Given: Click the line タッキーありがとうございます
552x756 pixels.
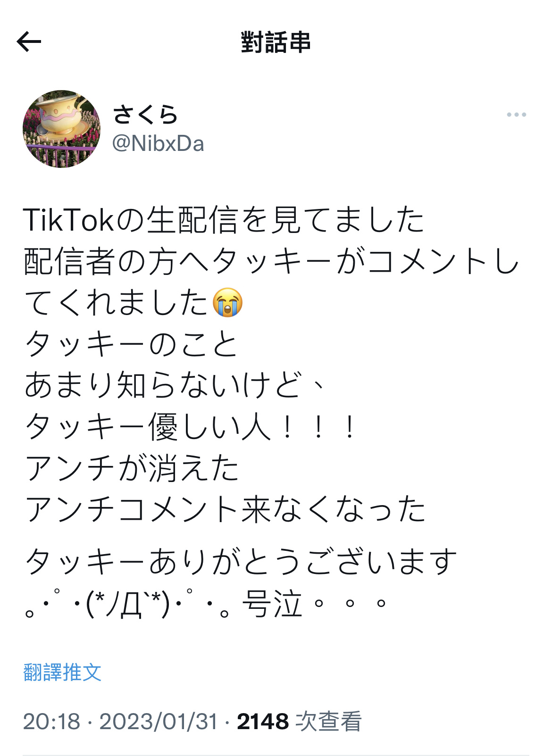Looking at the screenshot, I should pos(241,561).
